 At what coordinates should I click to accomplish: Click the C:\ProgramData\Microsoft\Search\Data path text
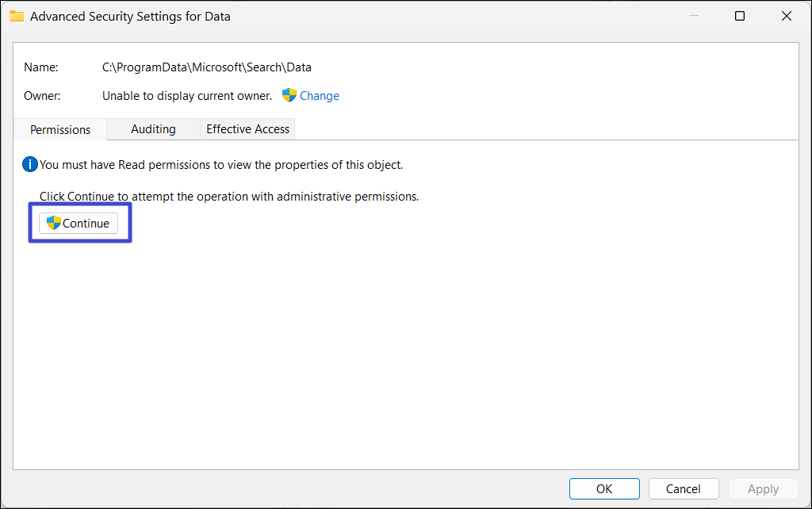point(206,67)
